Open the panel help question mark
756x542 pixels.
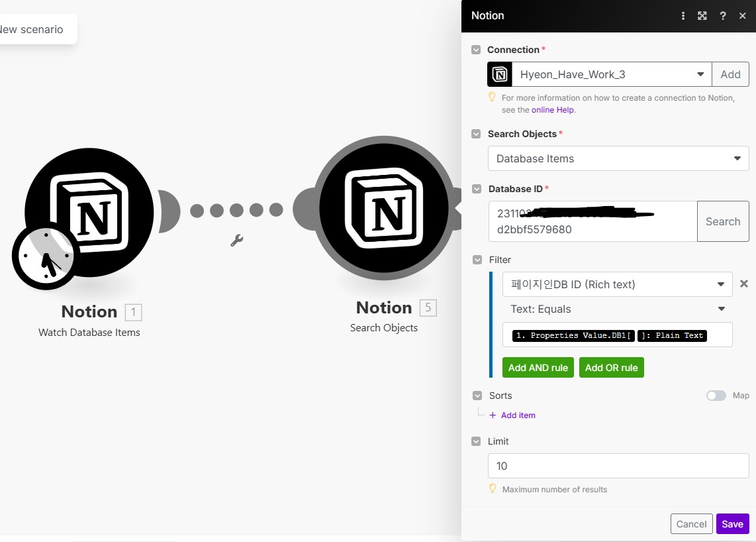723,16
